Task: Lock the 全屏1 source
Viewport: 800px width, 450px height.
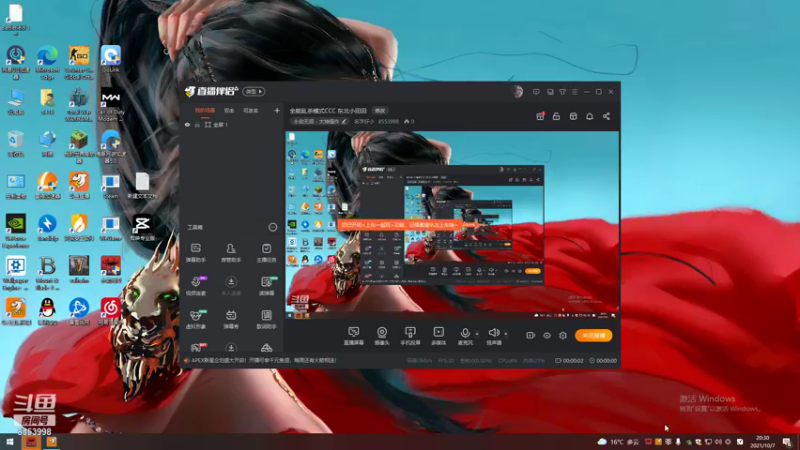Action: coord(197,124)
